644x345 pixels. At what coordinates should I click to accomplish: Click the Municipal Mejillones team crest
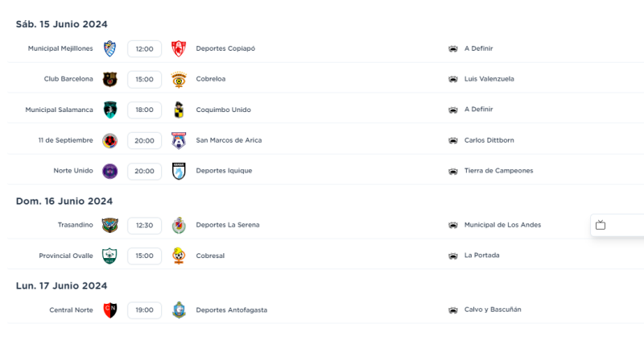(110, 48)
